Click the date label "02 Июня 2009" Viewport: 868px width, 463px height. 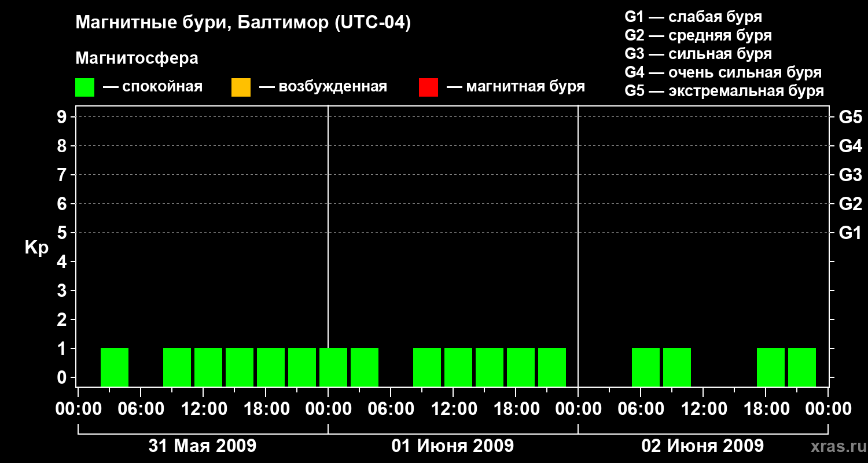[x=703, y=446]
